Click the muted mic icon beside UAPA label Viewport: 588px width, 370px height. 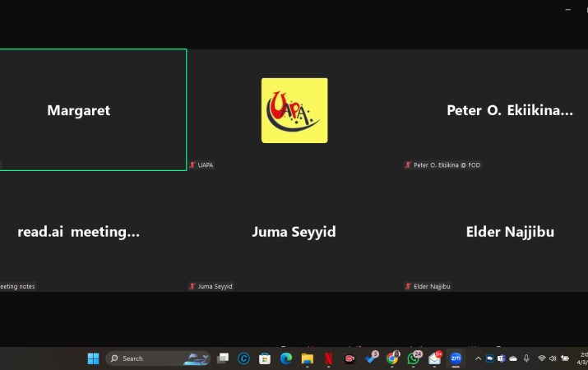192,165
